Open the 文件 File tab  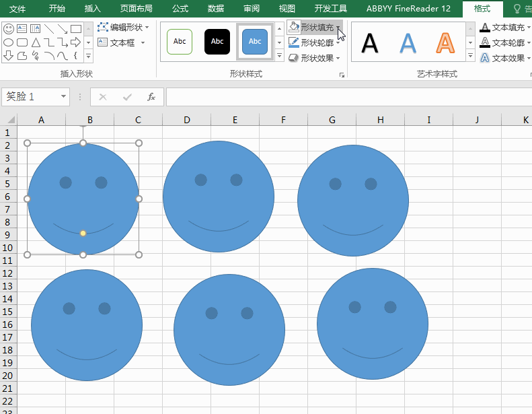pos(17,9)
